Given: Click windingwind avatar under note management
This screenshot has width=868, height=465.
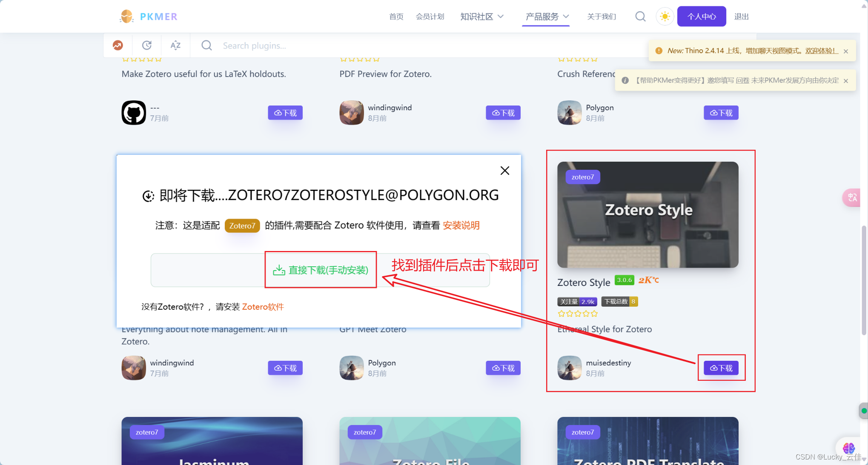Looking at the screenshot, I should tap(134, 368).
